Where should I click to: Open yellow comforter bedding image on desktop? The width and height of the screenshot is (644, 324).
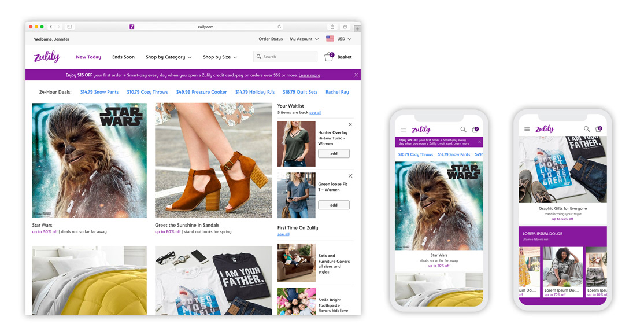pos(89,281)
